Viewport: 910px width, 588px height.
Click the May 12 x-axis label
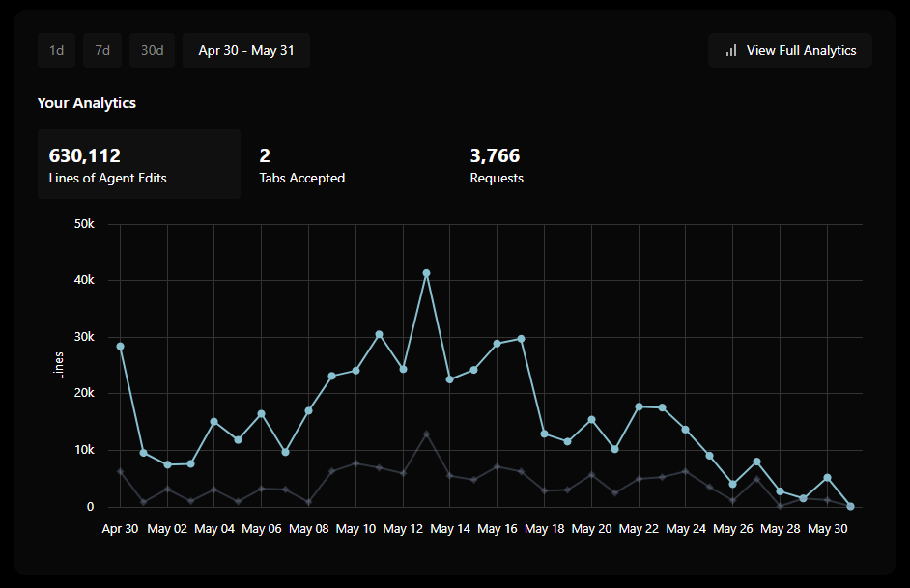click(403, 529)
